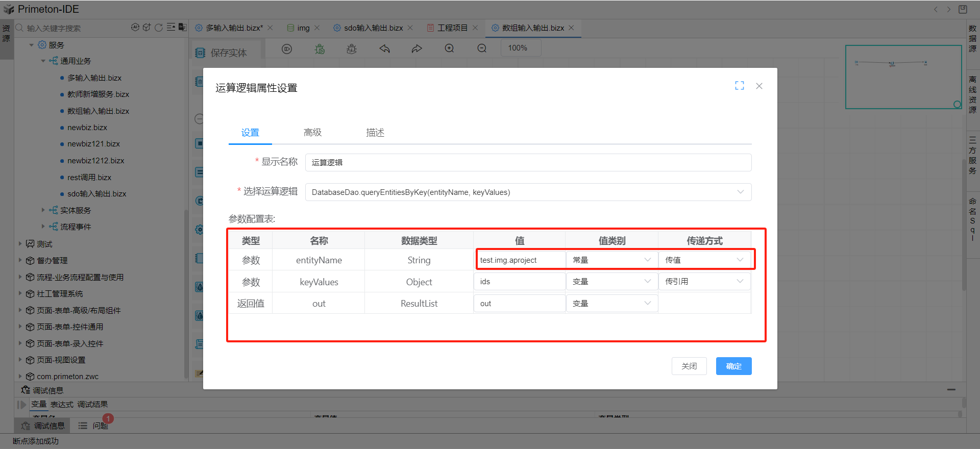Screen dimensions: 980x449
Task: Close the 运算逻辑属性设置 dialog
Action: [x=759, y=86]
